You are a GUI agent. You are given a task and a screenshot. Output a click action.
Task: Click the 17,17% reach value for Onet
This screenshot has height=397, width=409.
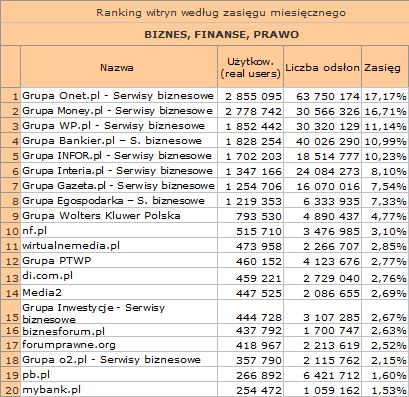(x=385, y=97)
